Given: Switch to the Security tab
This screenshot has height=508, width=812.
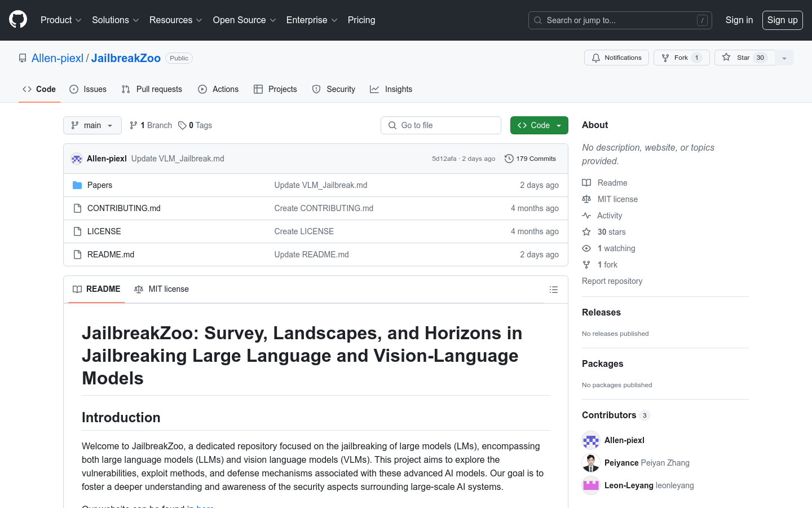Looking at the screenshot, I should 334,89.
